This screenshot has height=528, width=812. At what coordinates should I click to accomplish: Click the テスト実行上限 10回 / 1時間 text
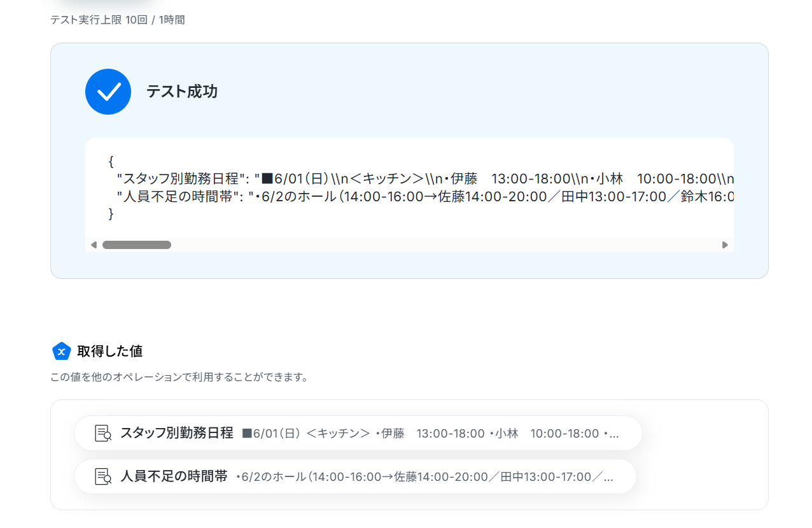(x=118, y=20)
